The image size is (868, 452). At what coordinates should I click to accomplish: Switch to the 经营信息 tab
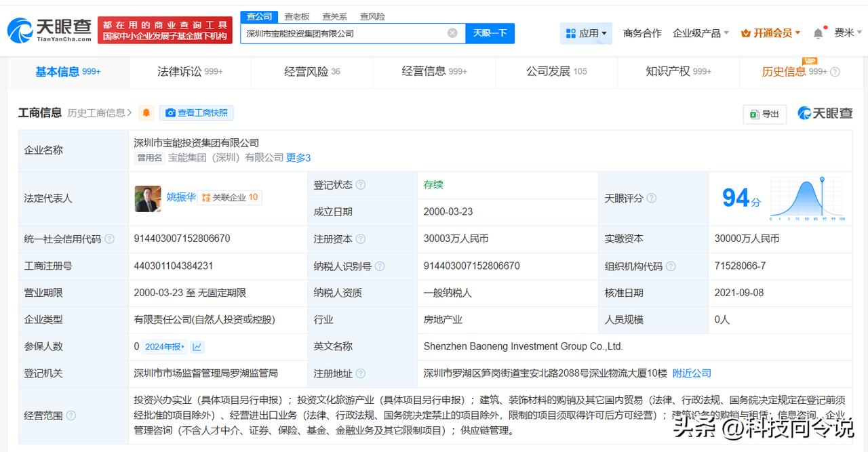(434, 72)
